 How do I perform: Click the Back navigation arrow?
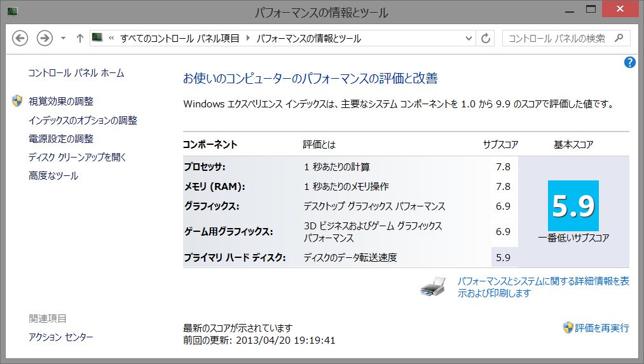(20, 38)
